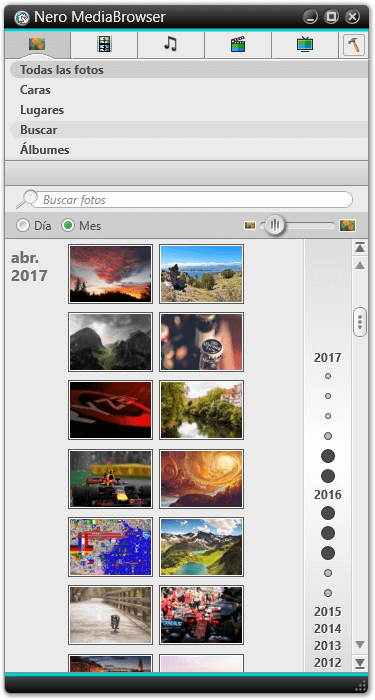Image resolution: width=375 pixels, height=700 pixels.
Task: Open the Lugares category
Action: [42, 110]
